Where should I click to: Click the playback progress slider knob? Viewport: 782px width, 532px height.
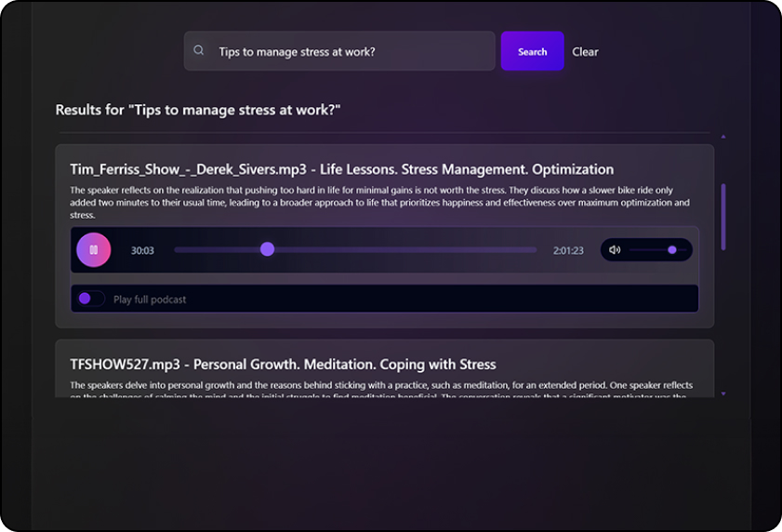[x=267, y=249]
